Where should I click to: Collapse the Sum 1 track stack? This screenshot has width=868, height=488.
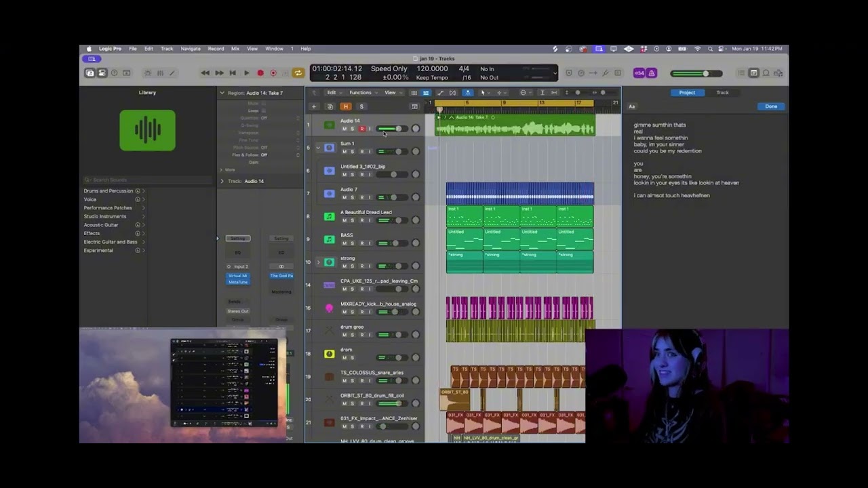(318, 148)
